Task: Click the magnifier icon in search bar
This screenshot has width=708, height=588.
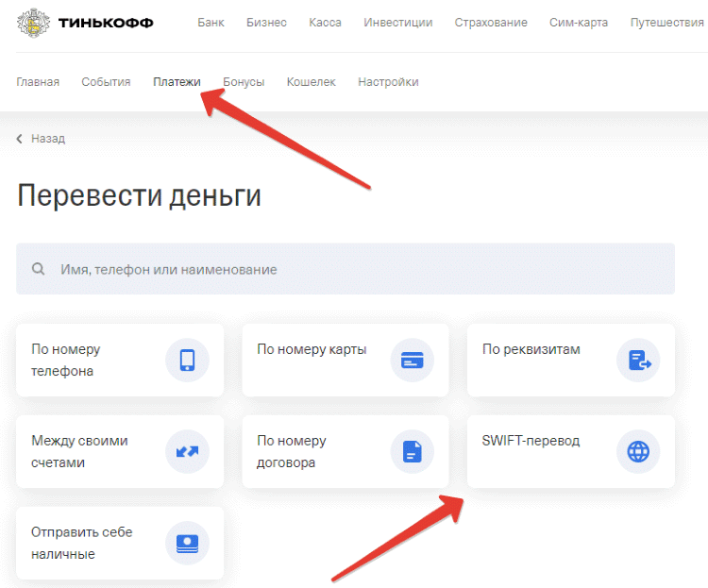Action: coord(39,269)
